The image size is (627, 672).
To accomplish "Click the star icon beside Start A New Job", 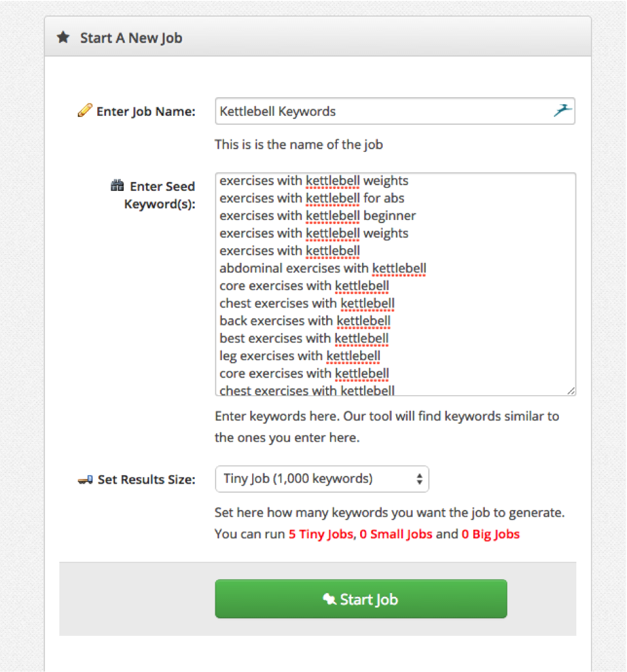I will [63, 38].
